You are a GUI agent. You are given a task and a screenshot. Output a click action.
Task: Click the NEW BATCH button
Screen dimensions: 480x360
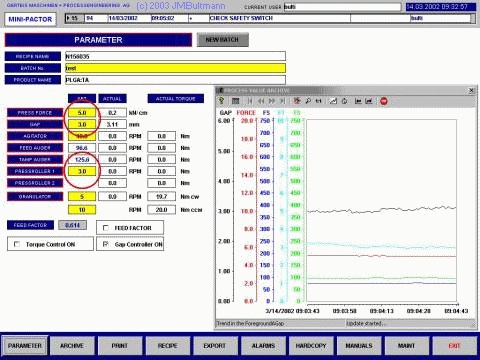click(222, 40)
